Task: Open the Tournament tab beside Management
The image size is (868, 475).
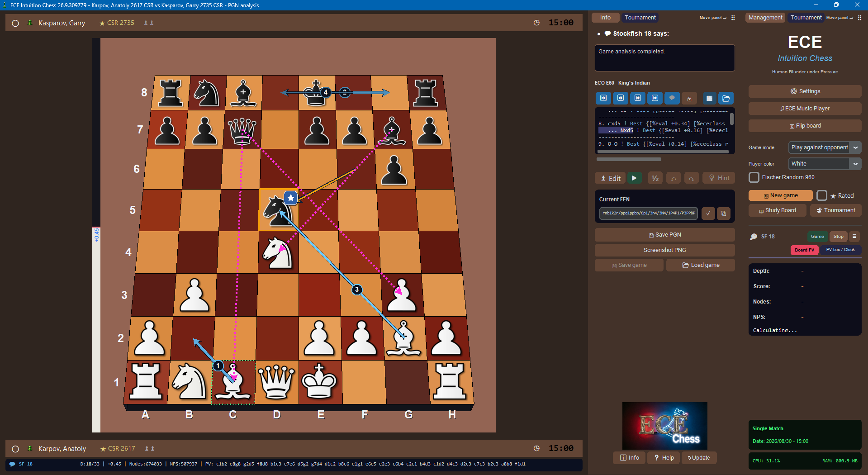Action: click(806, 18)
